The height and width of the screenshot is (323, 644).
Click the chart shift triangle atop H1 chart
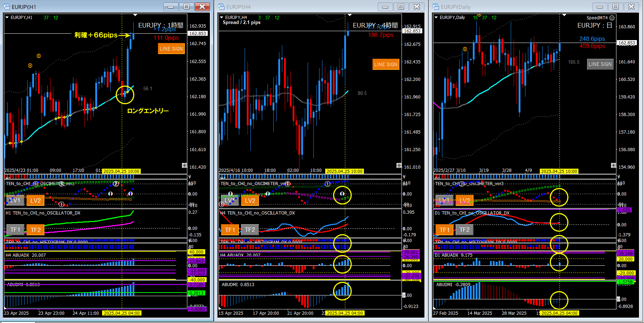[x=135, y=15]
